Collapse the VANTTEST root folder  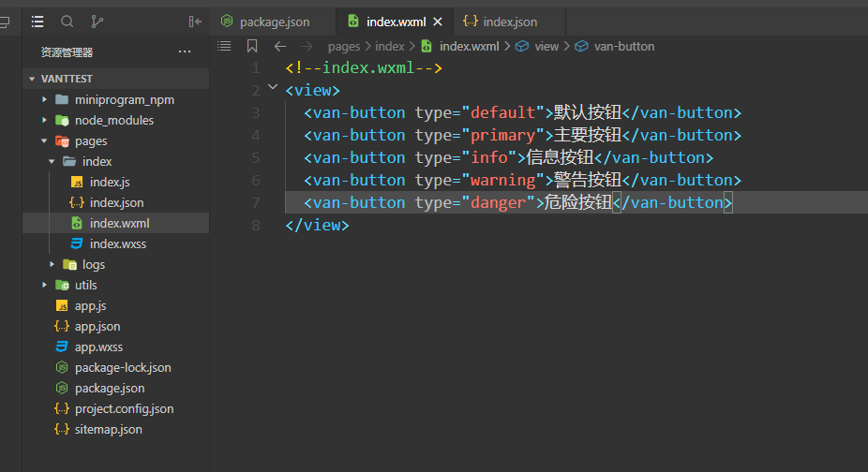[32, 79]
